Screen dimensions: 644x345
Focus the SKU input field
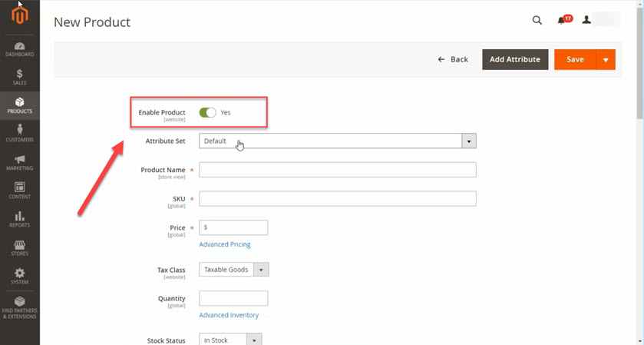[x=338, y=198]
